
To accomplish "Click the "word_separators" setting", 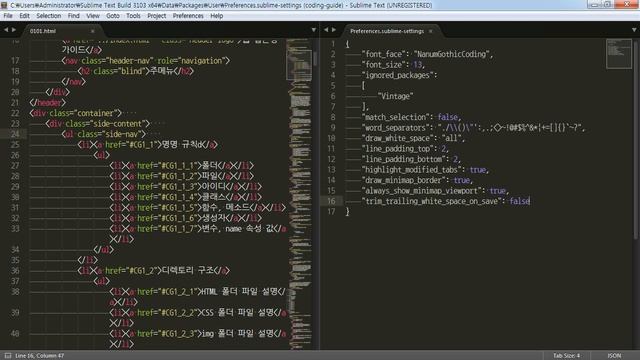I will click(x=473, y=127).
